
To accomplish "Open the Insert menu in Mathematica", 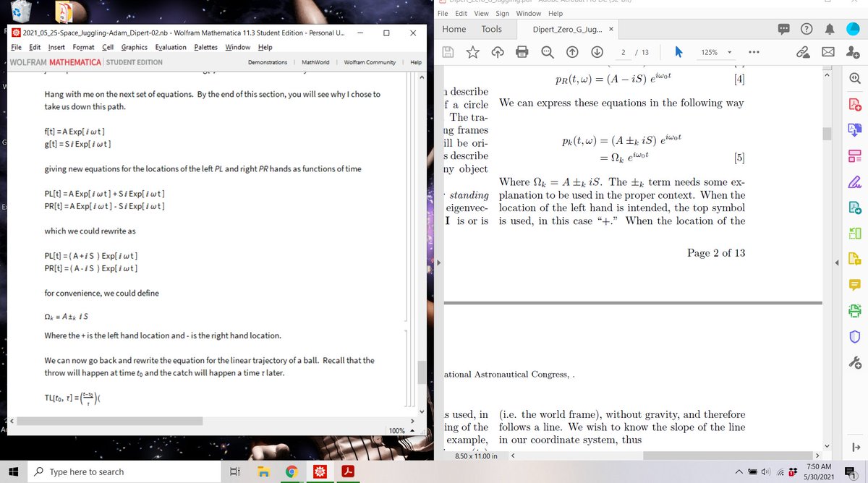I will pos(56,47).
